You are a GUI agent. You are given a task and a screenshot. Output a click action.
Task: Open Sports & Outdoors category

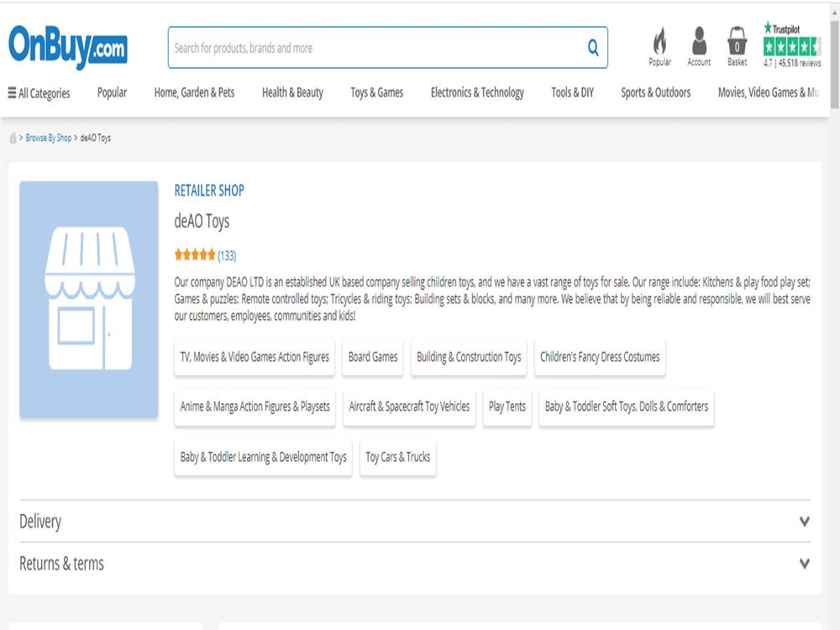656,92
